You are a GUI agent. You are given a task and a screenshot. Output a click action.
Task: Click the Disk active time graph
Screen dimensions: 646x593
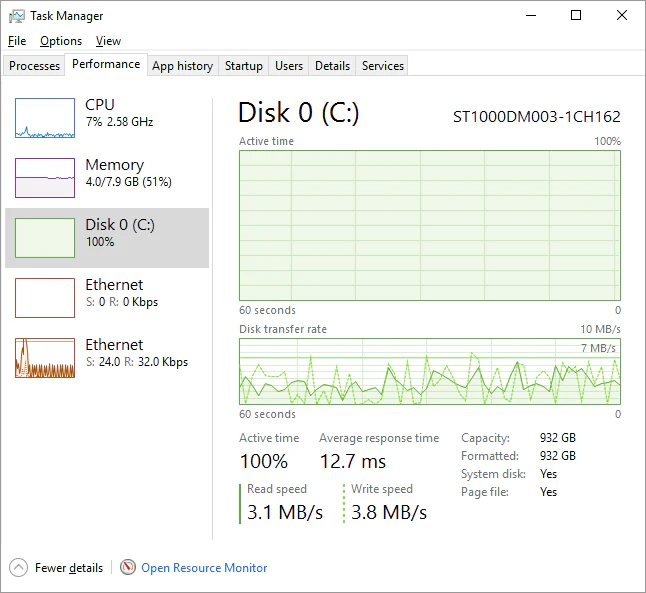(429, 225)
